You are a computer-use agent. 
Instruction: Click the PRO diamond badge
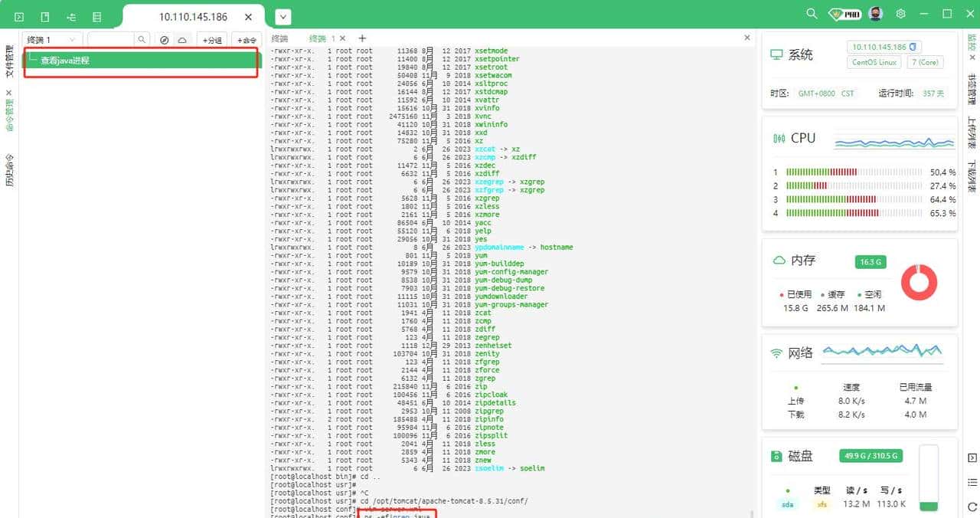(844, 14)
